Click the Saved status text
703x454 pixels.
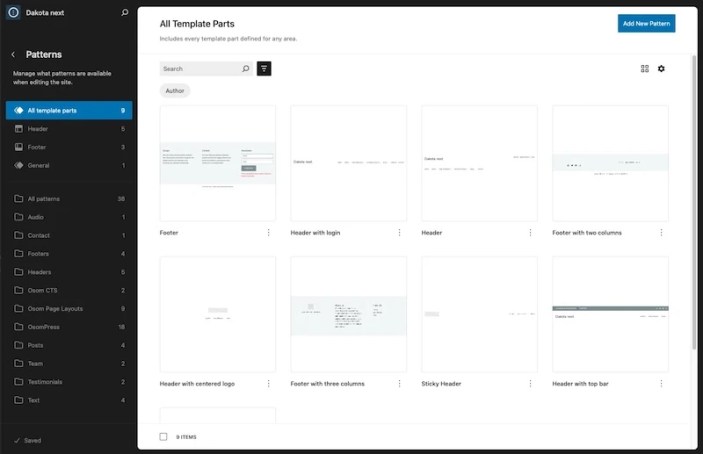[x=33, y=441]
